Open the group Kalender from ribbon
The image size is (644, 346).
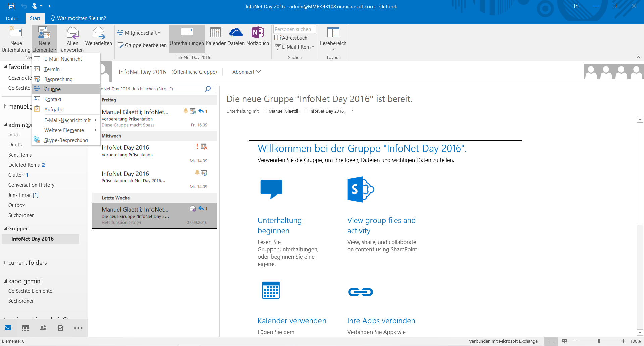[x=215, y=36]
